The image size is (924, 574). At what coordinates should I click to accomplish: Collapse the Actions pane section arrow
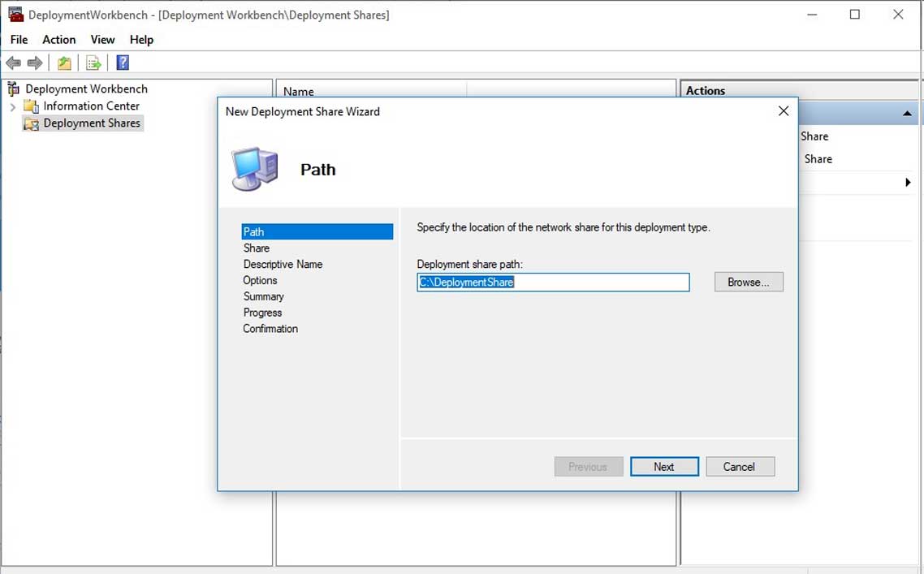click(907, 113)
